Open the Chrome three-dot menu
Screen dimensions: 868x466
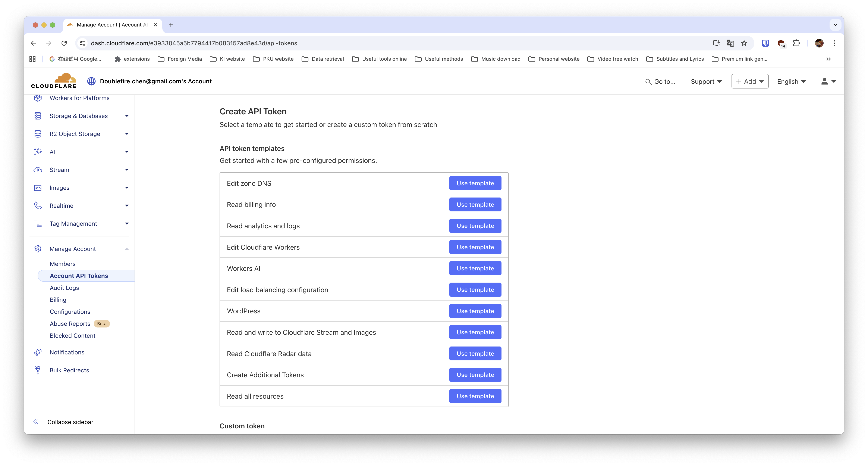(x=835, y=43)
